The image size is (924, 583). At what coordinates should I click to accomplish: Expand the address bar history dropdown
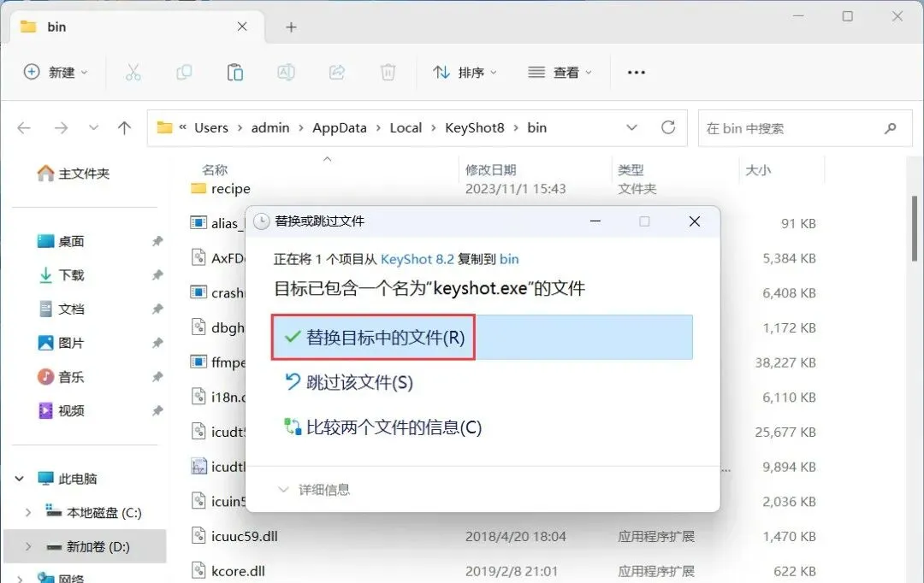pyautogui.click(x=631, y=127)
